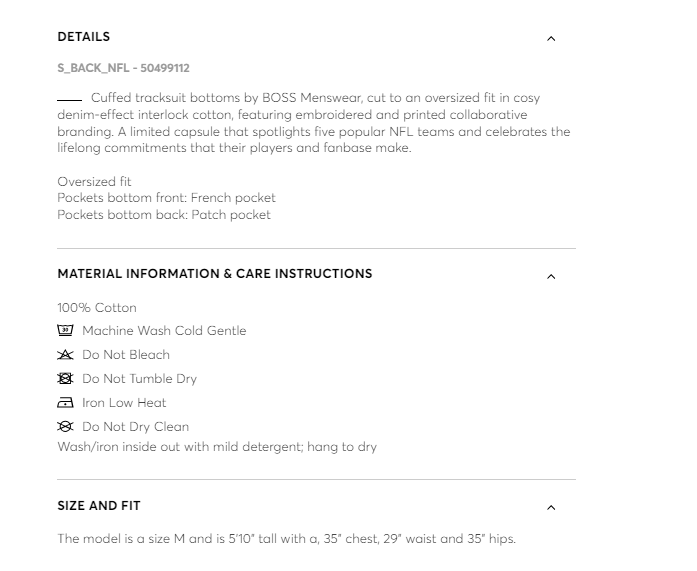Click the DETAILS section heading

84,37
